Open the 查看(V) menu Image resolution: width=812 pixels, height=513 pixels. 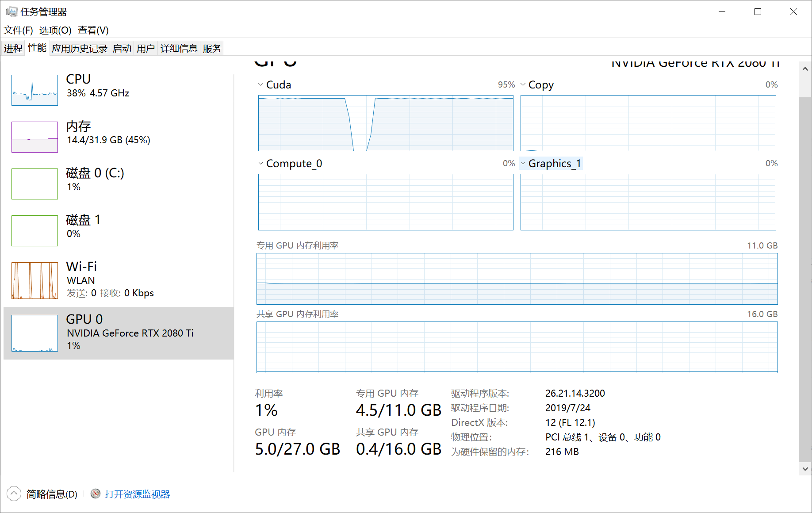tap(93, 30)
